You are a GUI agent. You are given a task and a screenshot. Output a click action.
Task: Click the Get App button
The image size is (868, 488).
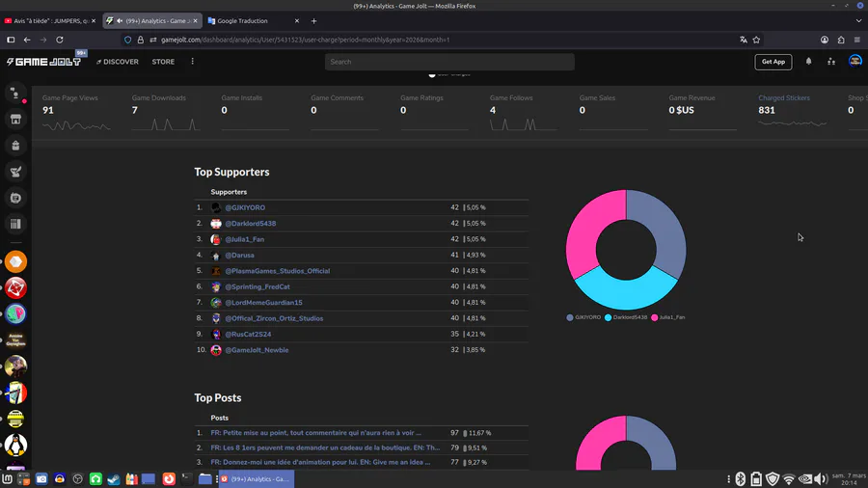coord(773,62)
